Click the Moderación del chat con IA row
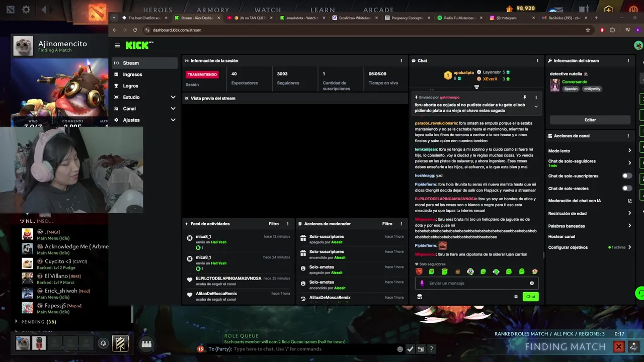Screen dimensions: 644x362 590,201
